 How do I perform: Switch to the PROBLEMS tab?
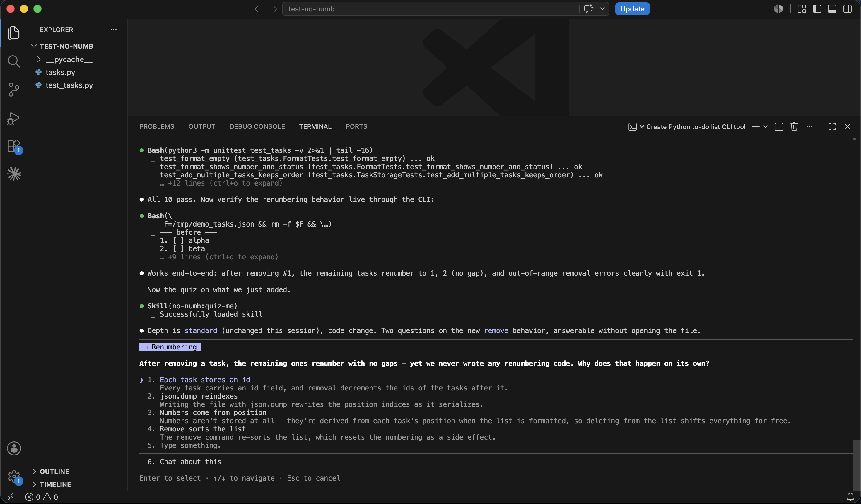click(x=157, y=127)
